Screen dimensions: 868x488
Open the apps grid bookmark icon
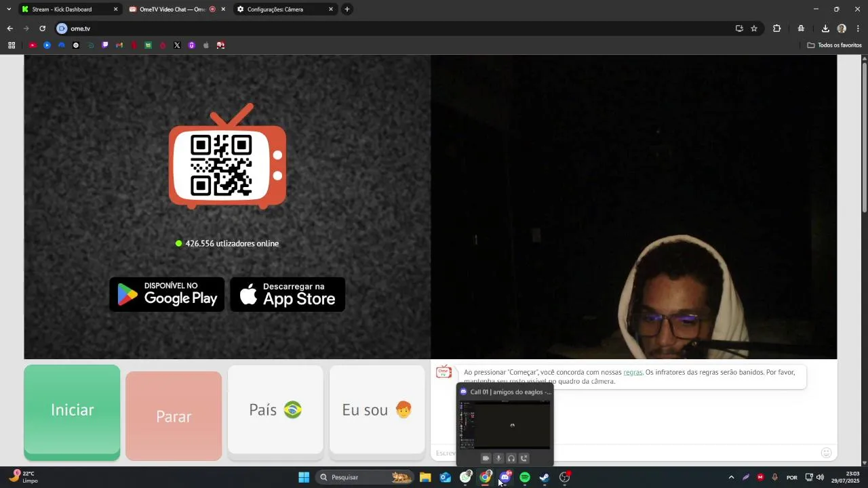pyautogui.click(x=12, y=45)
